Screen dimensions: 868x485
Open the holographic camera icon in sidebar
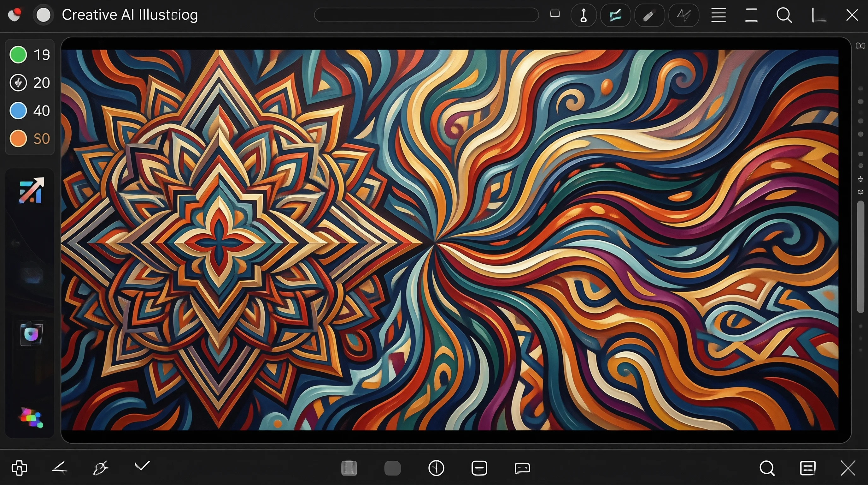click(x=31, y=334)
